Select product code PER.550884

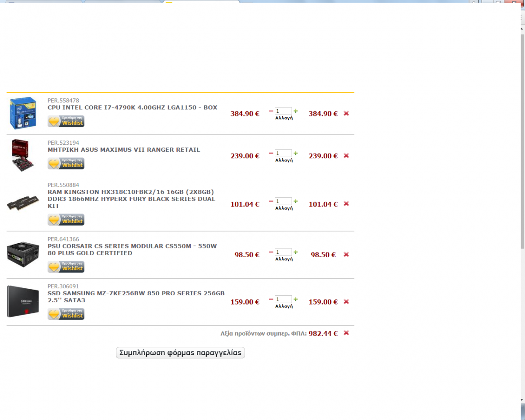pyautogui.click(x=63, y=185)
